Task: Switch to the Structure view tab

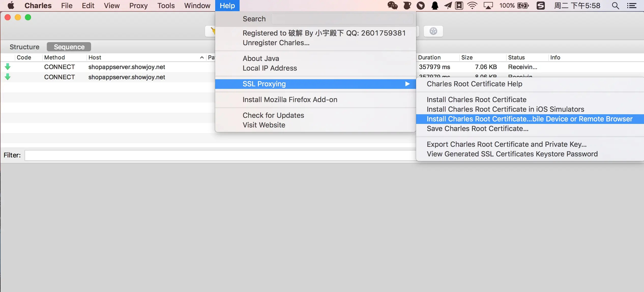Action: click(x=24, y=47)
